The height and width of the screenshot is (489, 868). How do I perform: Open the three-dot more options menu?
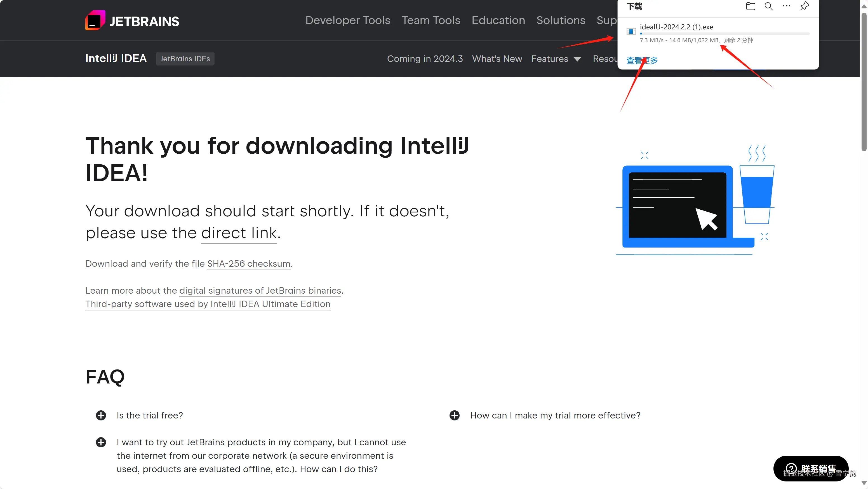[x=786, y=6]
